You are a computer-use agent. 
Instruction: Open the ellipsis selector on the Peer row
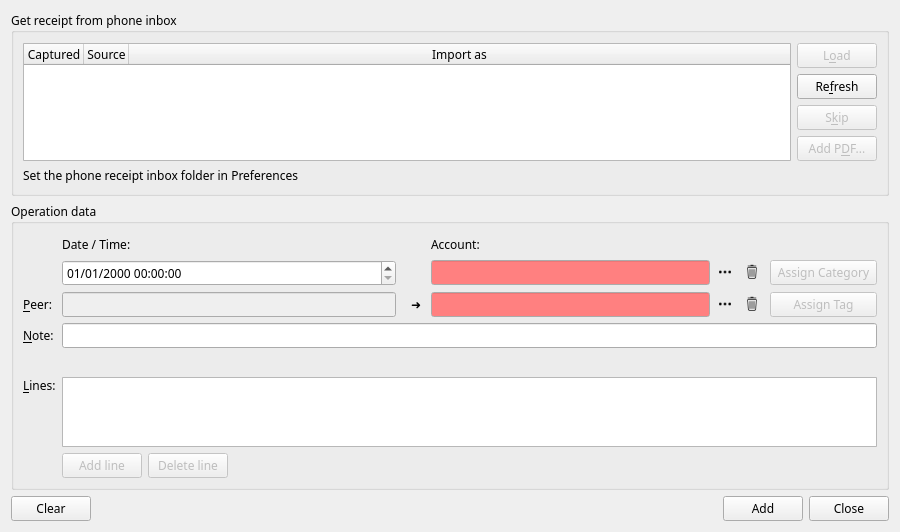point(725,304)
